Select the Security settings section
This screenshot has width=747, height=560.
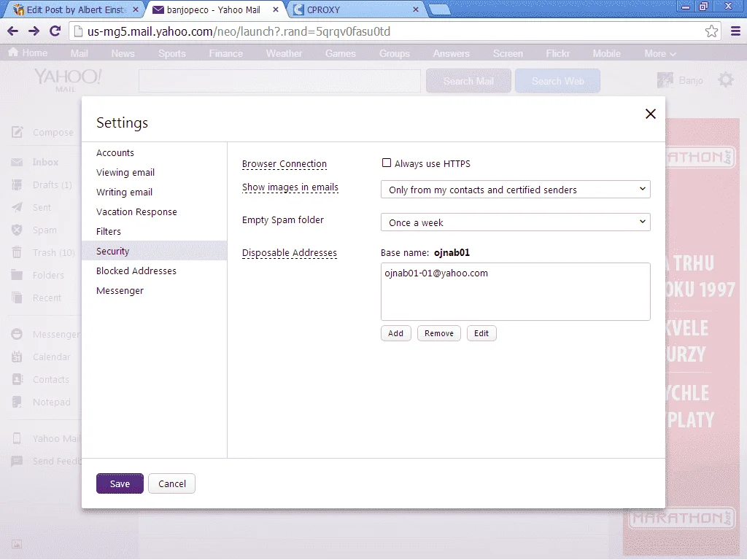(155, 251)
